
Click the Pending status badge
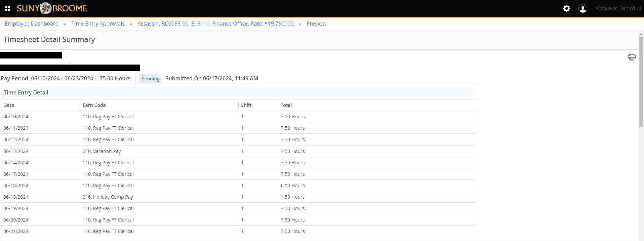pyautogui.click(x=150, y=79)
